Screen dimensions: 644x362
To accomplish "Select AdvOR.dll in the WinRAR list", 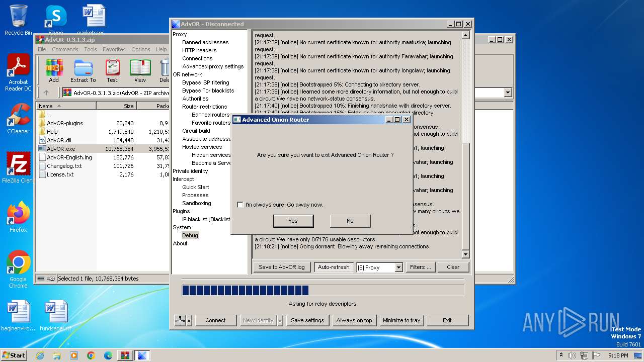I will [59, 140].
